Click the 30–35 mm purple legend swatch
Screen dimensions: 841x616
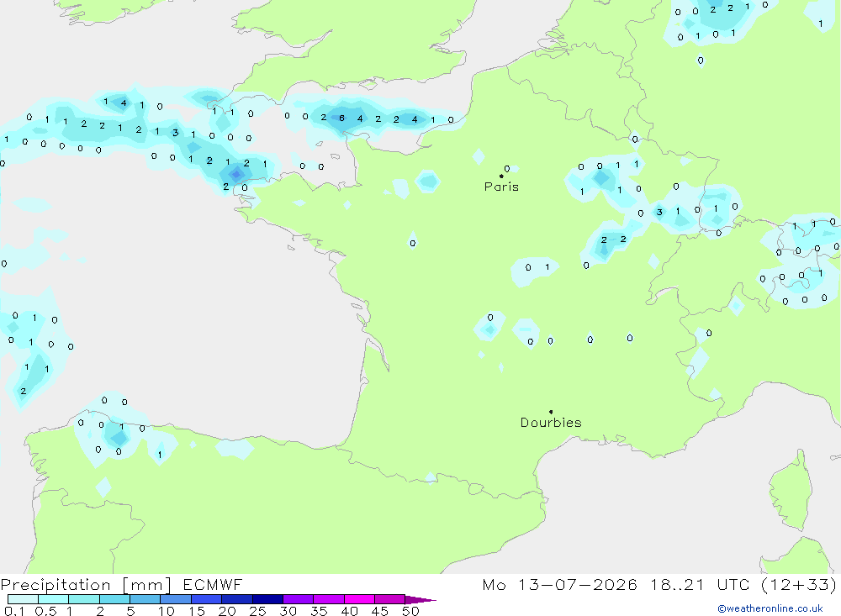tap(298, 599)
